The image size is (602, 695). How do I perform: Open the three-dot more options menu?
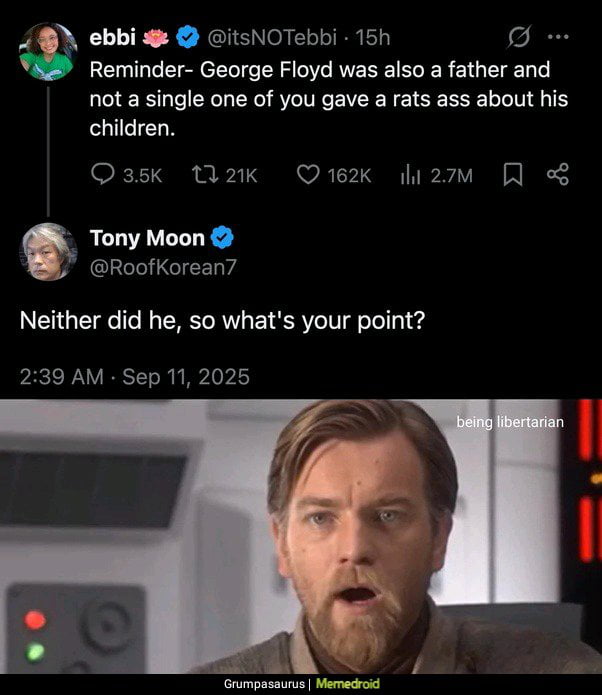pyautogui.click(x=558, y=38)
